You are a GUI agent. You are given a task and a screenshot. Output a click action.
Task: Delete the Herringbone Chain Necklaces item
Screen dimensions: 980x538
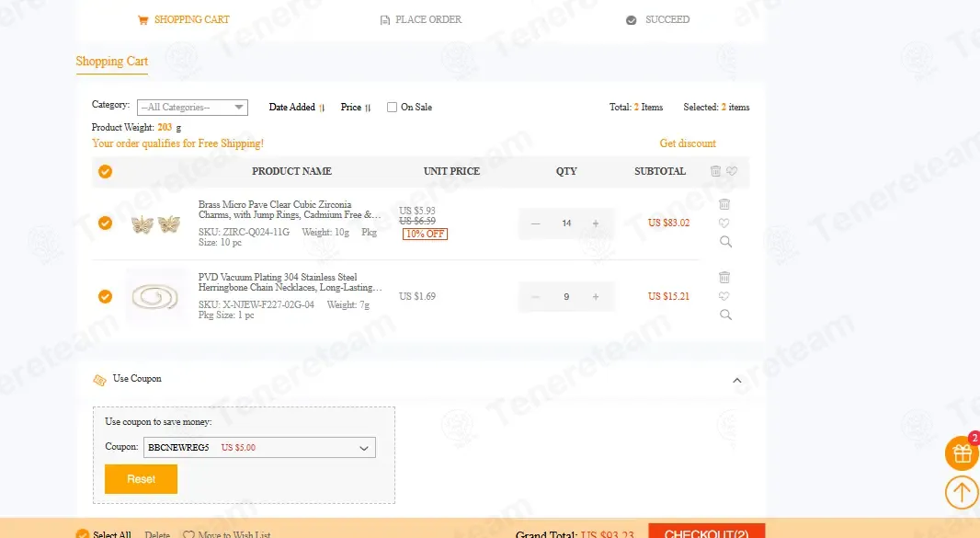[724, 277]
